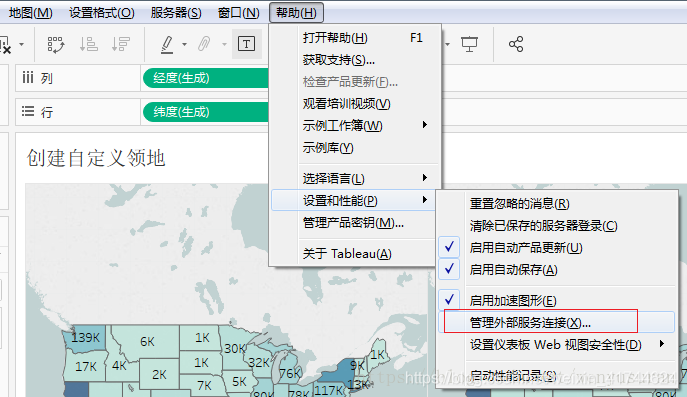Select map region labeled 7K
Screen dimensions: 687x397
[x=204, y=385]
